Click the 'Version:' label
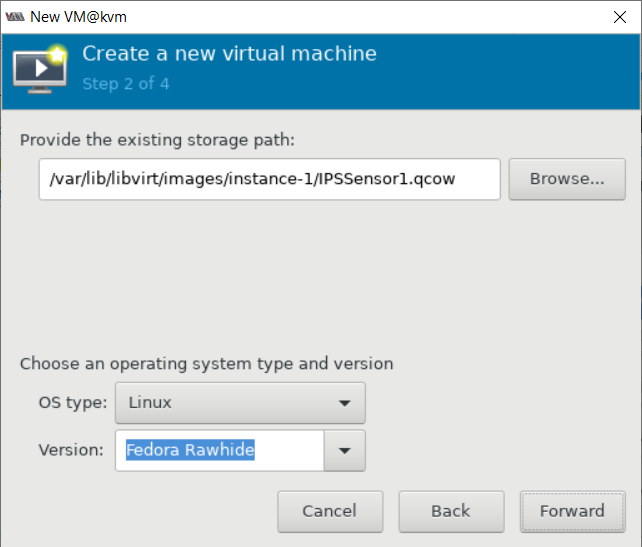This screenshot has width=642, height=547. (71, 450)
